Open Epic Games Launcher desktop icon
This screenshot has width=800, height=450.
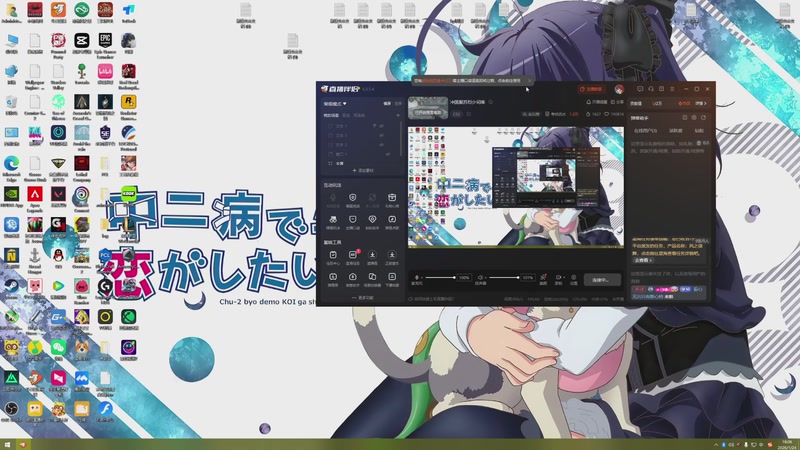pyautogui.click(x=105, y=43)
